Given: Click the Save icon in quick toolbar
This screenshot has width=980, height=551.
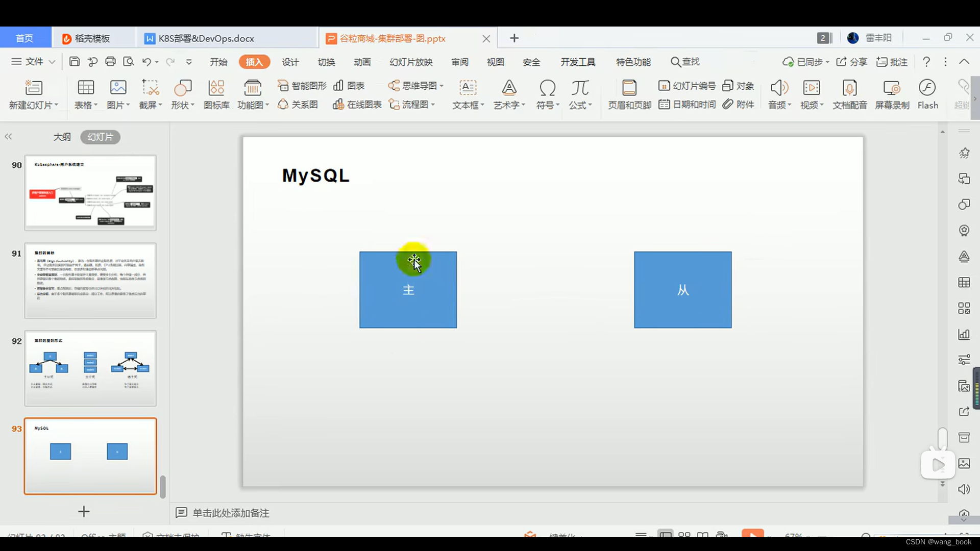Looking at the screenshot, I should [x=75, y=62].
